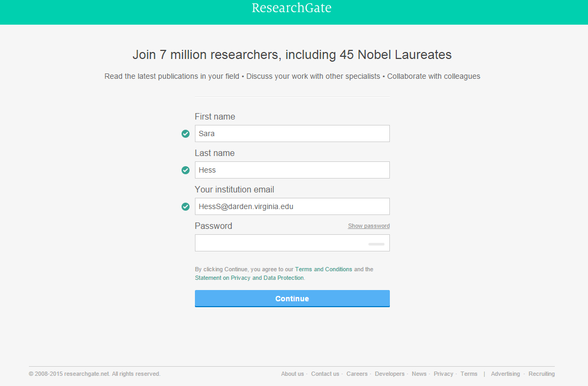Focus the empty Password field
The height and width of the screenshot is (386, 588).
(x=292, y=243)
